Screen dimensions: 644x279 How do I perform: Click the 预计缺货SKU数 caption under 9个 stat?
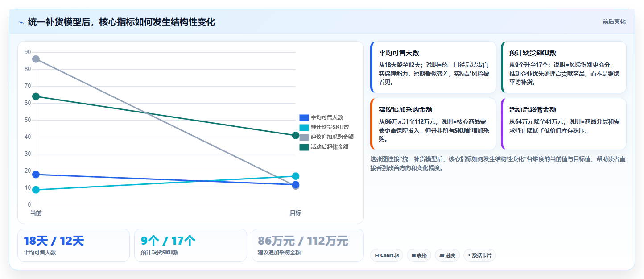159,253
